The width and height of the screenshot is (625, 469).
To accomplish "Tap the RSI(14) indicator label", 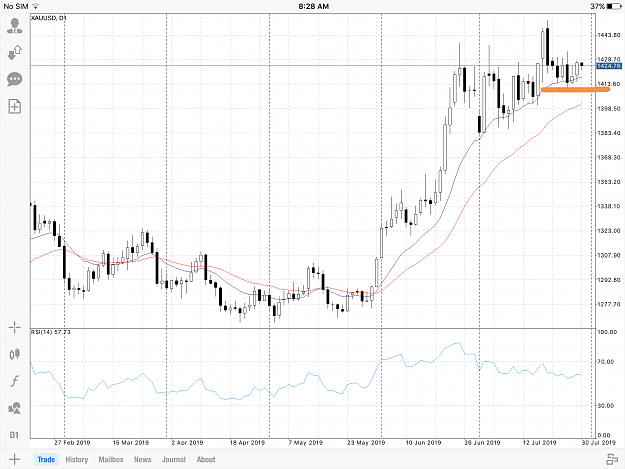I will [51, 332].
